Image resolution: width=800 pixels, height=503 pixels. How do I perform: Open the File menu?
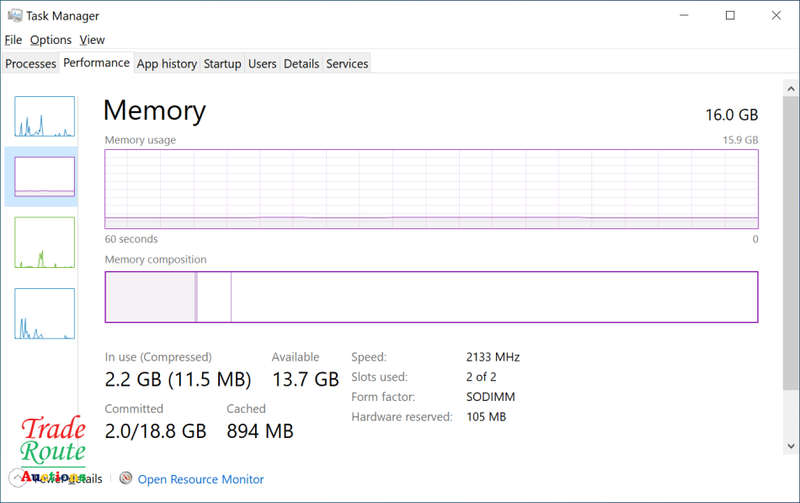pos(13,40)
